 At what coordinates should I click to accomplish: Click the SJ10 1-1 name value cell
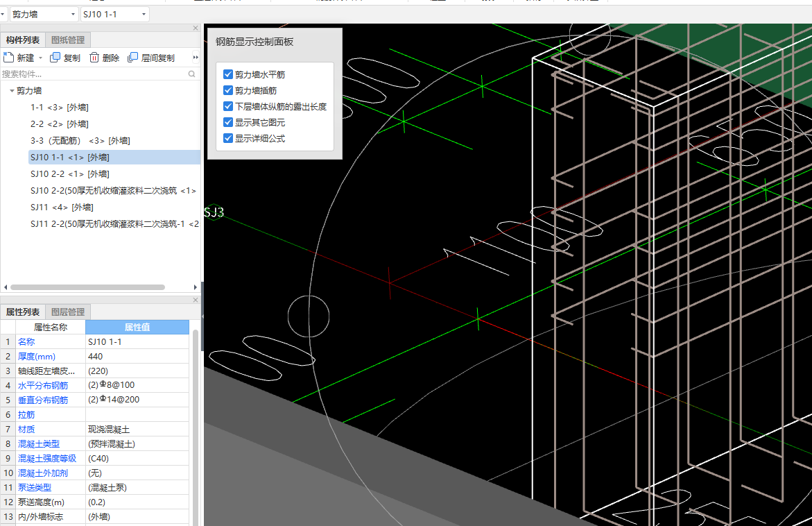[137, 342]
